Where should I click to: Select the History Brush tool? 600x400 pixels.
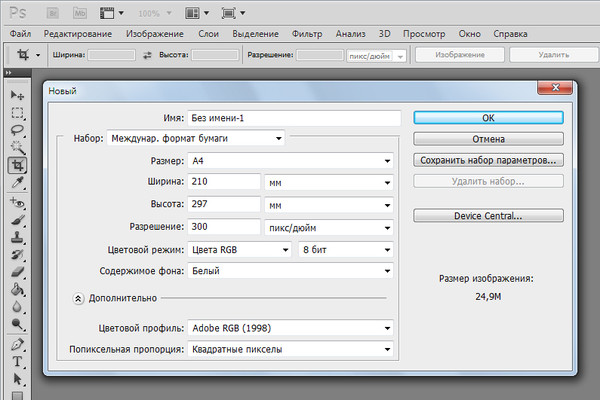pyautogui.click(x=17, y=255)
